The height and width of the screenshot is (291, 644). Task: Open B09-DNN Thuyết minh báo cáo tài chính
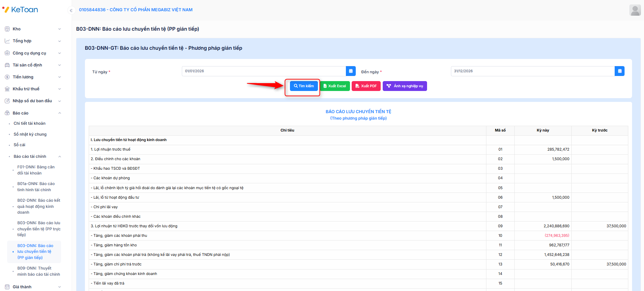[39, 271]
